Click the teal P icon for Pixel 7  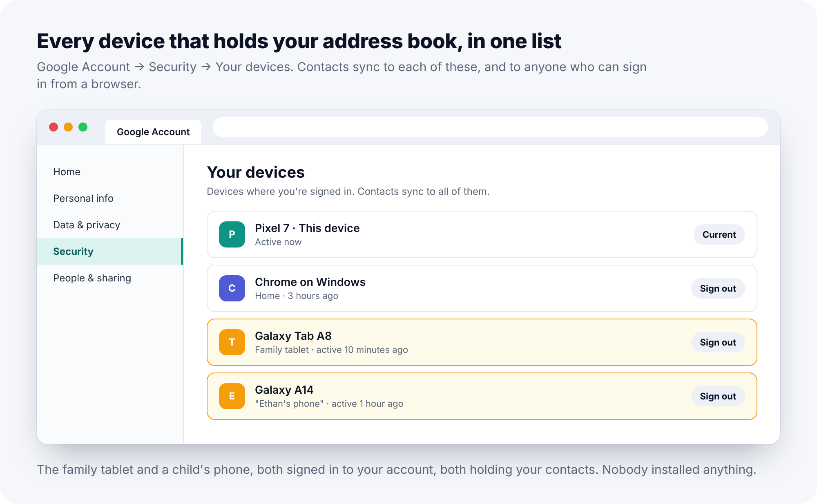(232, 234)
